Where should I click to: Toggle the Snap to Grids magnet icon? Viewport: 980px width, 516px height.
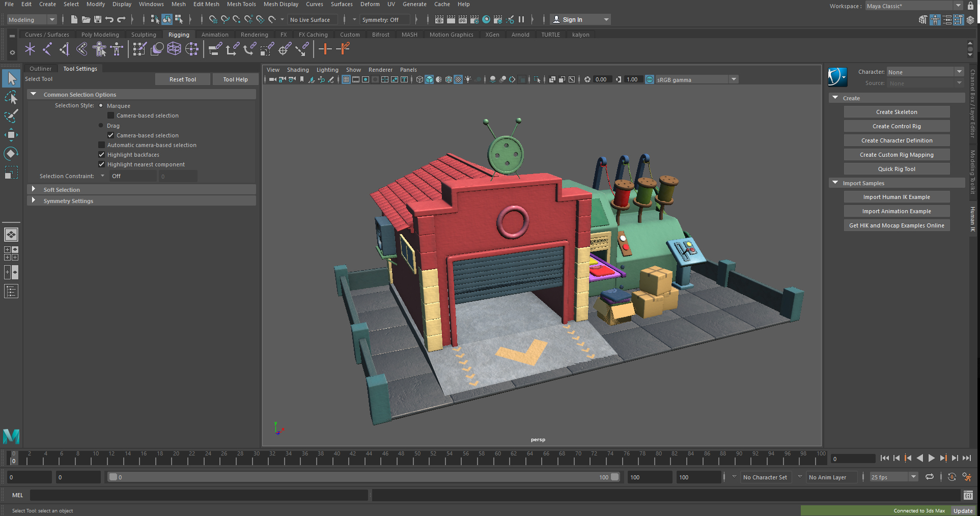(213, 19)
